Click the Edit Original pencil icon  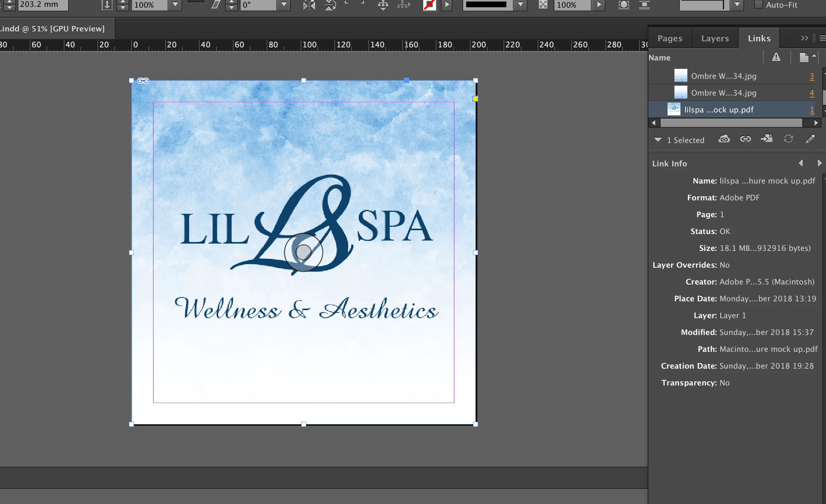(x=810, y=139)
